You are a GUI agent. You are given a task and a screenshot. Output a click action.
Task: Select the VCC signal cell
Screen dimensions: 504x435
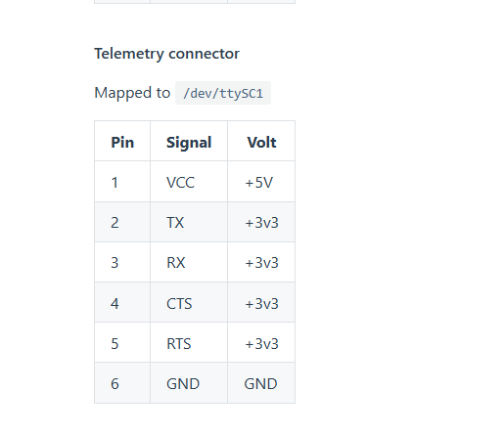point(189,182)
